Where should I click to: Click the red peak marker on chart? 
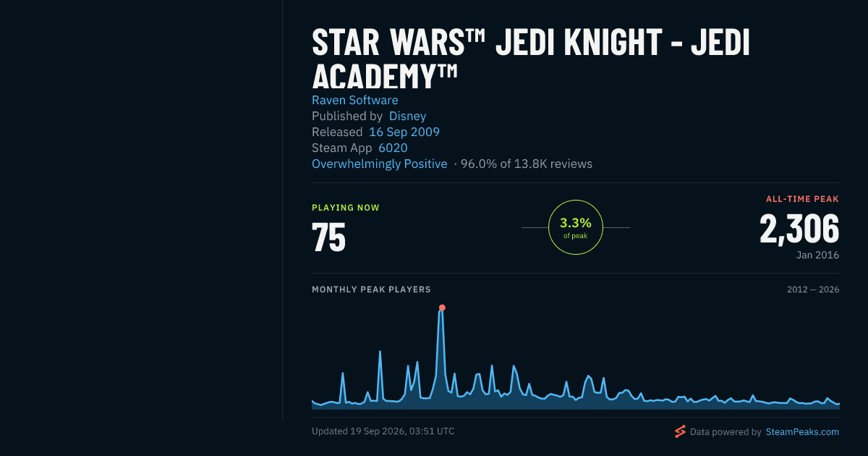442,308
